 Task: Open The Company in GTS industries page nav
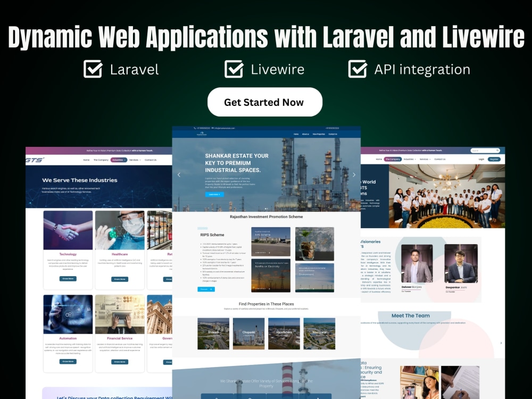[101, 160]
